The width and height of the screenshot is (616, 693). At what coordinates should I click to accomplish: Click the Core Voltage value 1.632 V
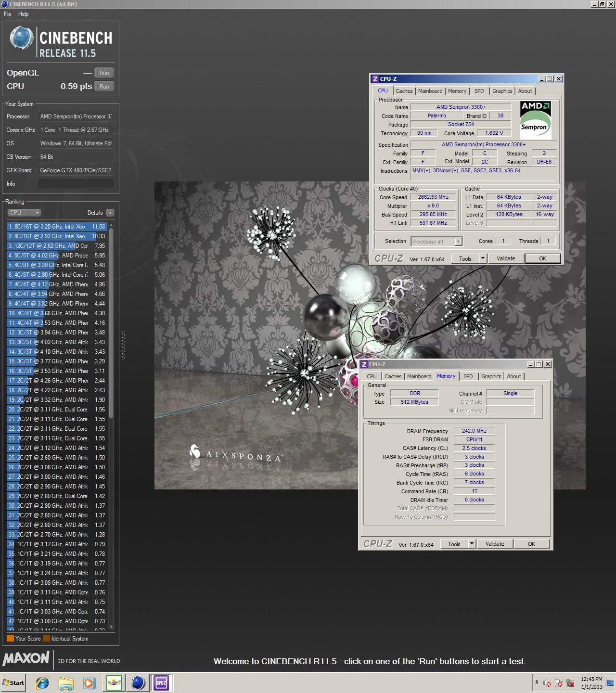click(494, 133)
